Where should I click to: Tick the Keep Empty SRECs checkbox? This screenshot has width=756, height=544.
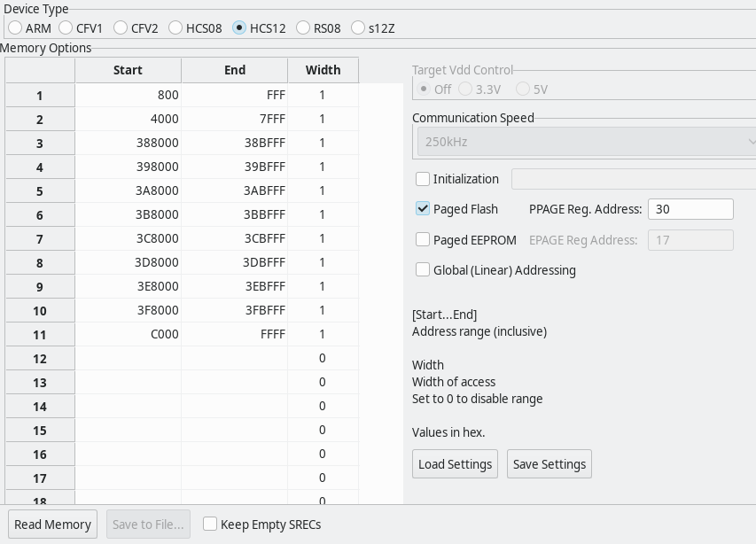coord(210,525)
